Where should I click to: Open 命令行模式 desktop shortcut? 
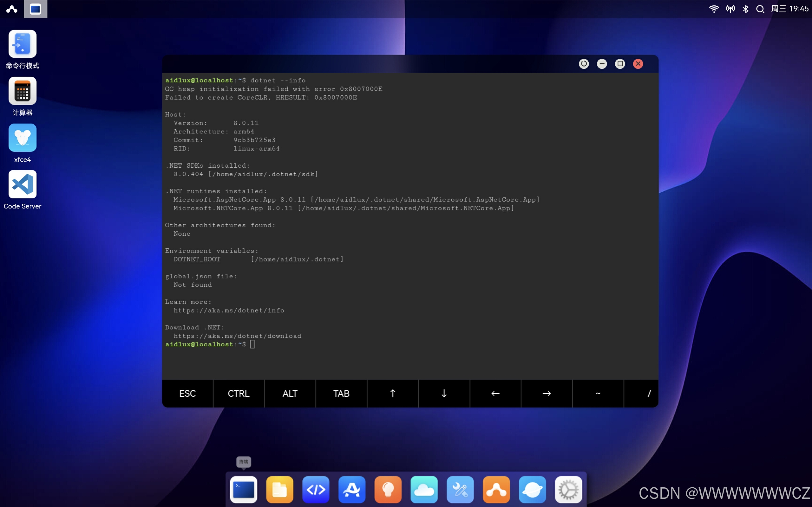tap(23, 44)
